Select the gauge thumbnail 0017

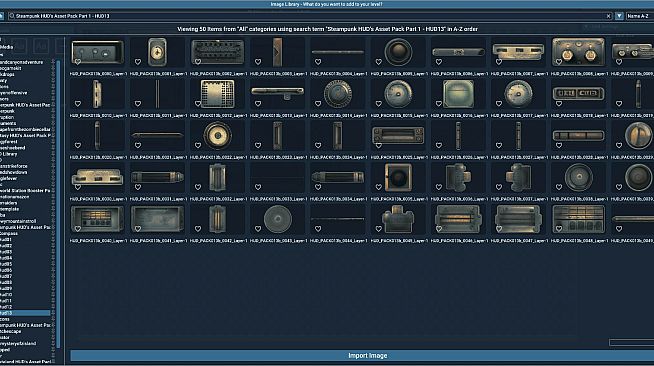518,94
